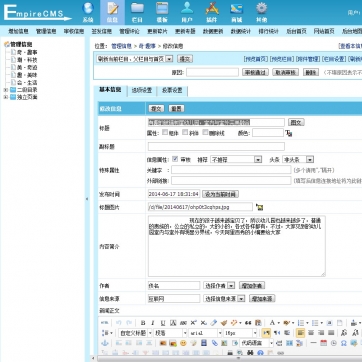
Task: Click the 发布时间 datetime input field
Action: pos(174,194)
